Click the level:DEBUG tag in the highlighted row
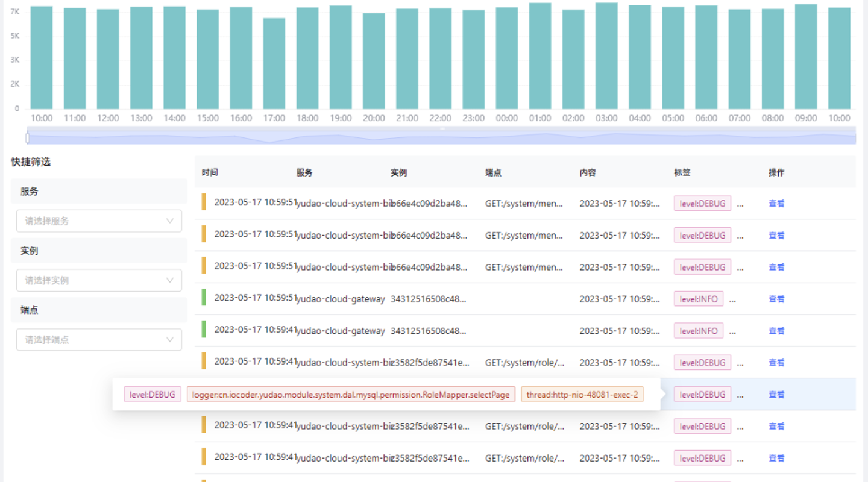 tap(702, 395)
